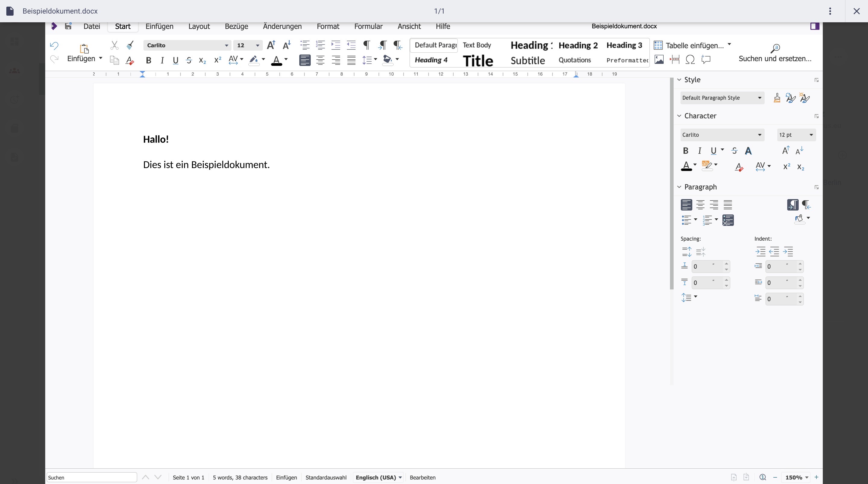Click New Style from Selection sidebar icon
Viewport: 868px width, 484px height.
(x=805, y=98)
